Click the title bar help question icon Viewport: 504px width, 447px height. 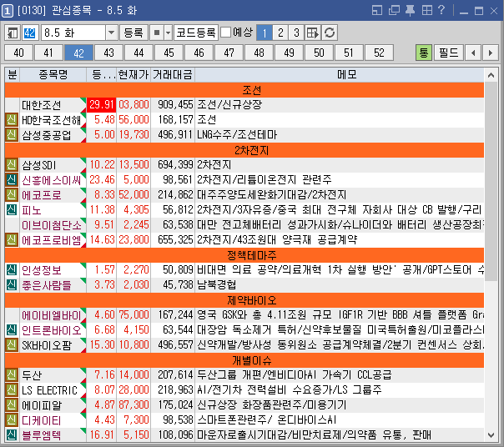pyautogui.click(x=441, y=11)
